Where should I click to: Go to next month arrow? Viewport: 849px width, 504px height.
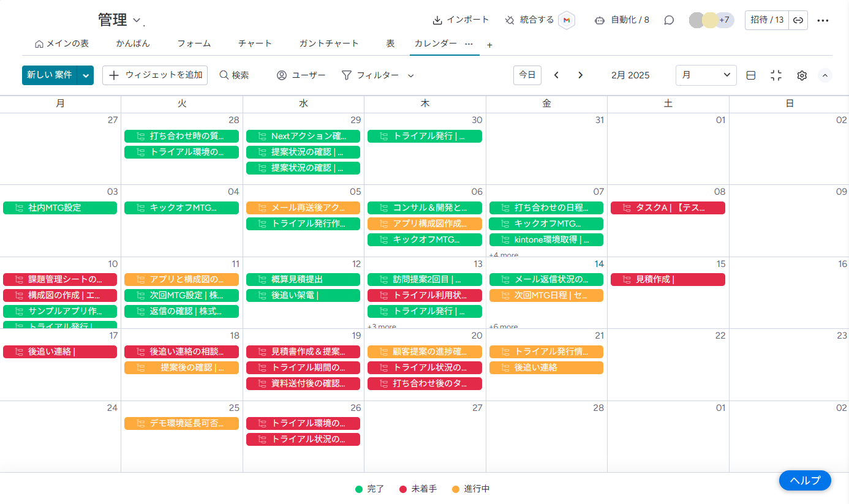(x=580, y=75)
